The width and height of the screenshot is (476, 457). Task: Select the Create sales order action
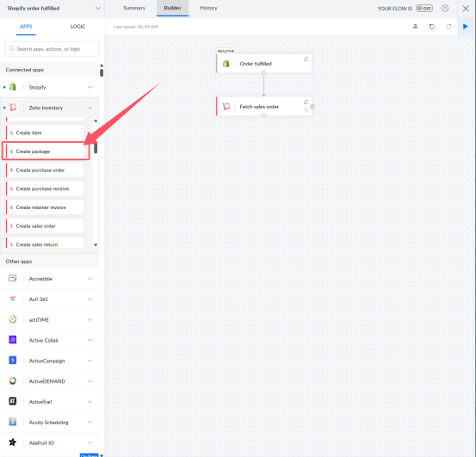(x=45, y=225)
